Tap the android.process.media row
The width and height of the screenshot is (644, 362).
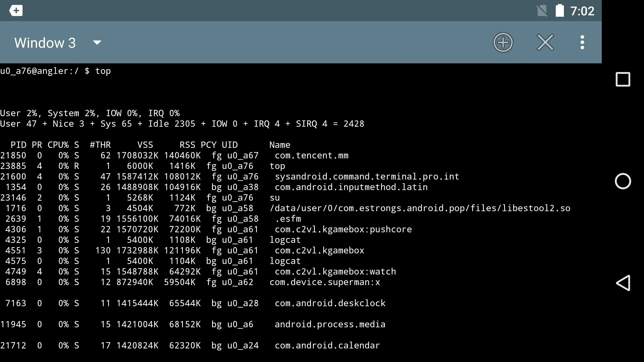[330, 325]
